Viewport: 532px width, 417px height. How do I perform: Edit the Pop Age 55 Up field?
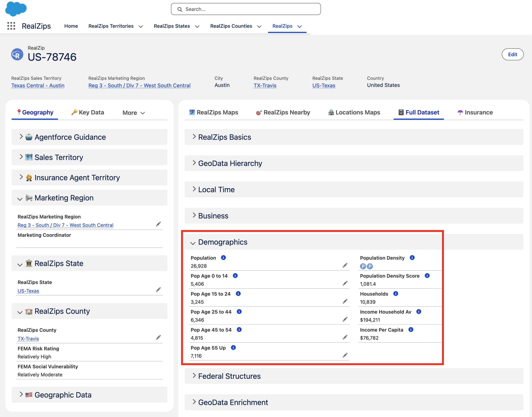[345, 355]
